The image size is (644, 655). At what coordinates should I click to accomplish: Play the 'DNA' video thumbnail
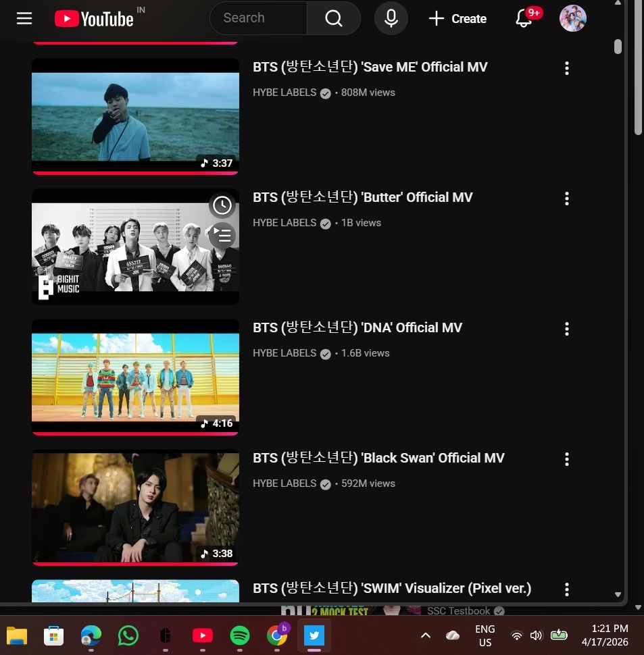[135, 377]
